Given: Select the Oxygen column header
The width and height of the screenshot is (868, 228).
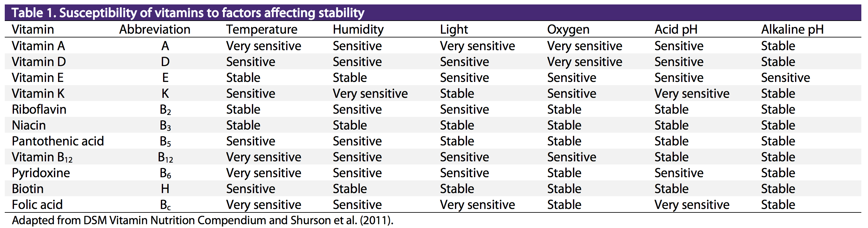Looking at the screenshot, I should [x=568, y=30].
